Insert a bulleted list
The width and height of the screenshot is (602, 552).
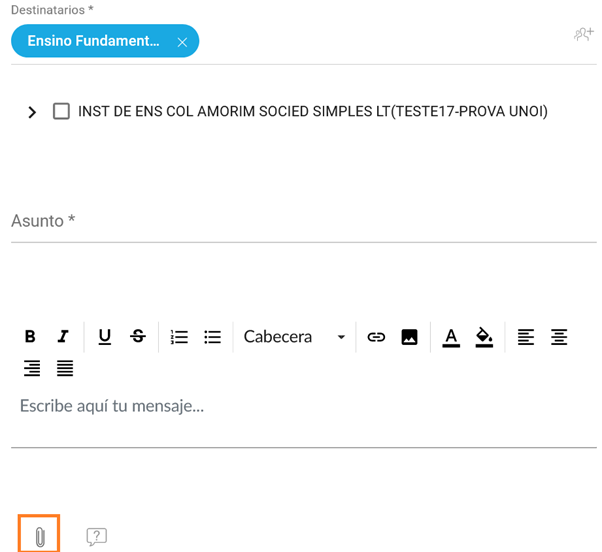tap(212, 337)
